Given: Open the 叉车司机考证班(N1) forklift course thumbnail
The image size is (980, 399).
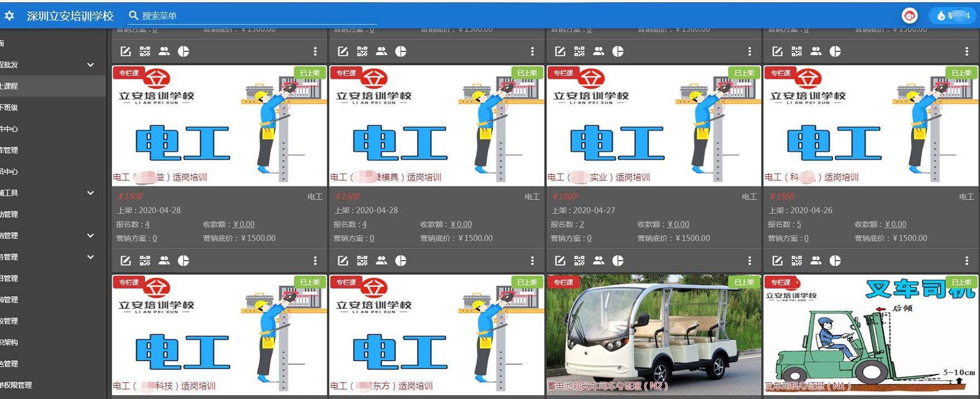Looking at the screenshot, I should point(871,335).
